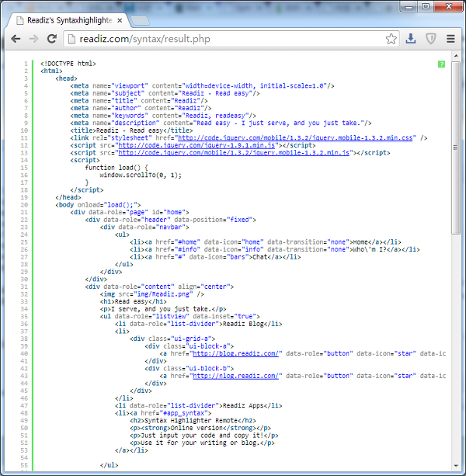Click line number 55

click(24, 465)
